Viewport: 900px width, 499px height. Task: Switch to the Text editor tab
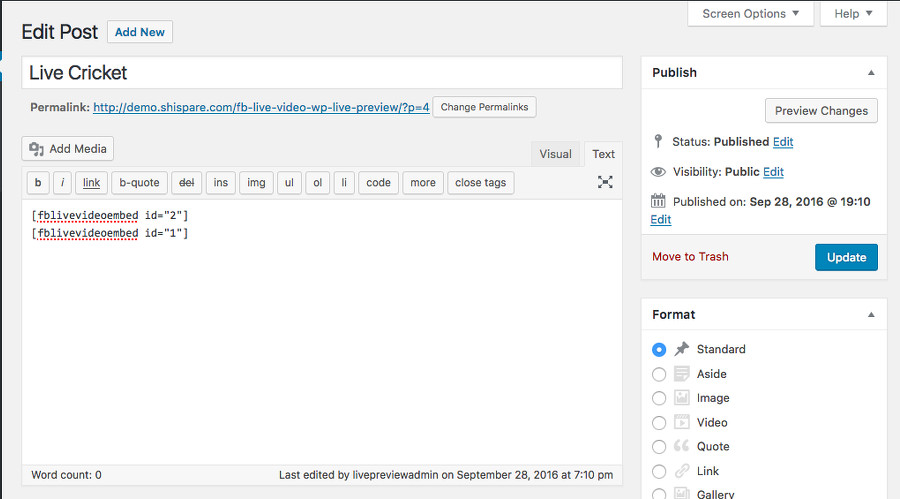603,154
